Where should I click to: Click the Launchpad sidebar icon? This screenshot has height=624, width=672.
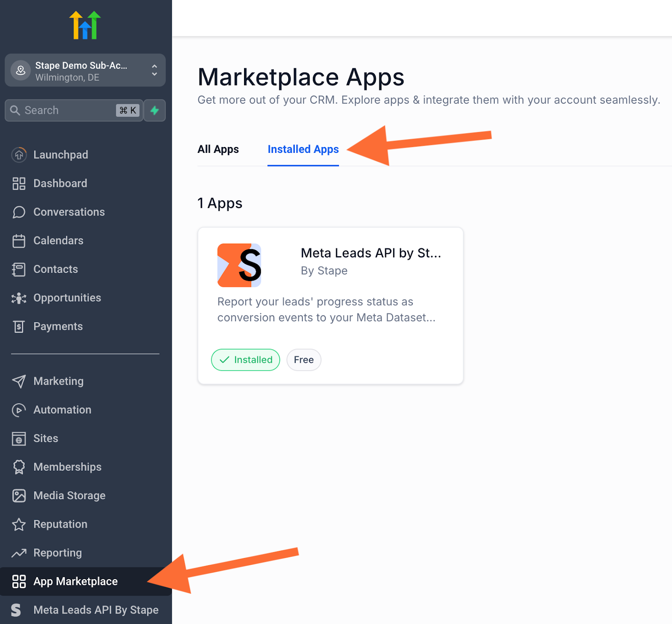pos(19,155)
